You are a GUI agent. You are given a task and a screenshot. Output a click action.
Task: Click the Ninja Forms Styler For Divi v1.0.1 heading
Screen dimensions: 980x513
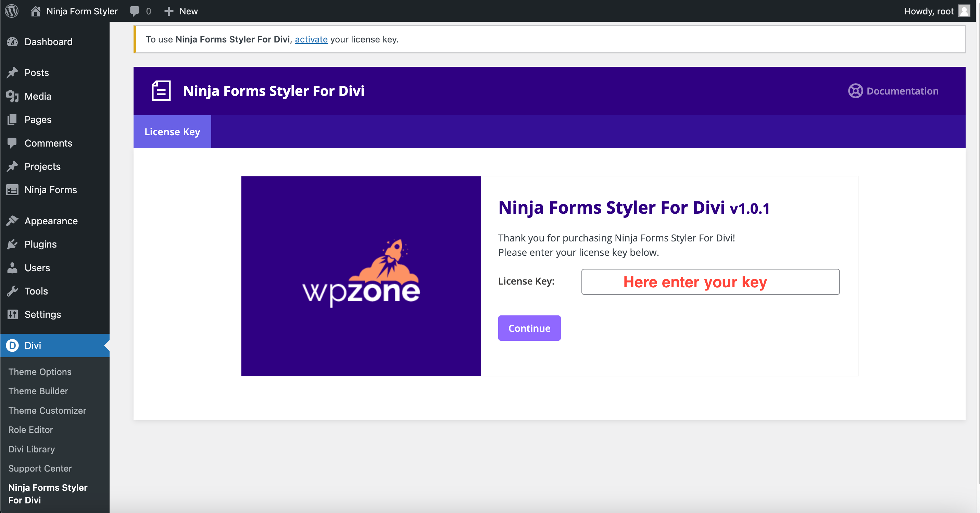click(x=634, y=208)
